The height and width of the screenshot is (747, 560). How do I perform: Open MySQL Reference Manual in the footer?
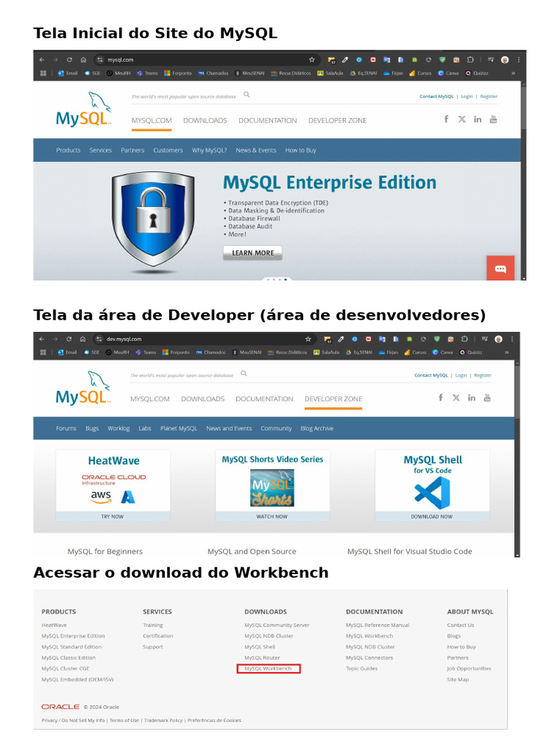tap(378, 625)
